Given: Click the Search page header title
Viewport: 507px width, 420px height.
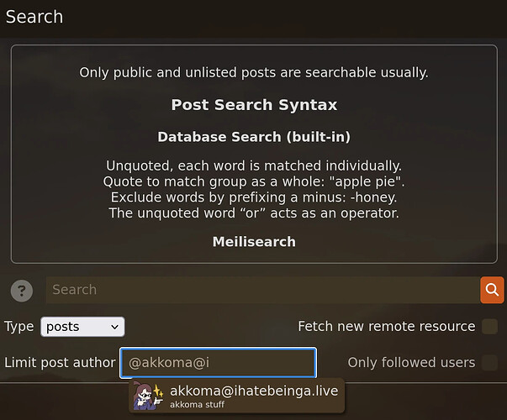Looking at the screenshot, I should (x=34, y=17).
